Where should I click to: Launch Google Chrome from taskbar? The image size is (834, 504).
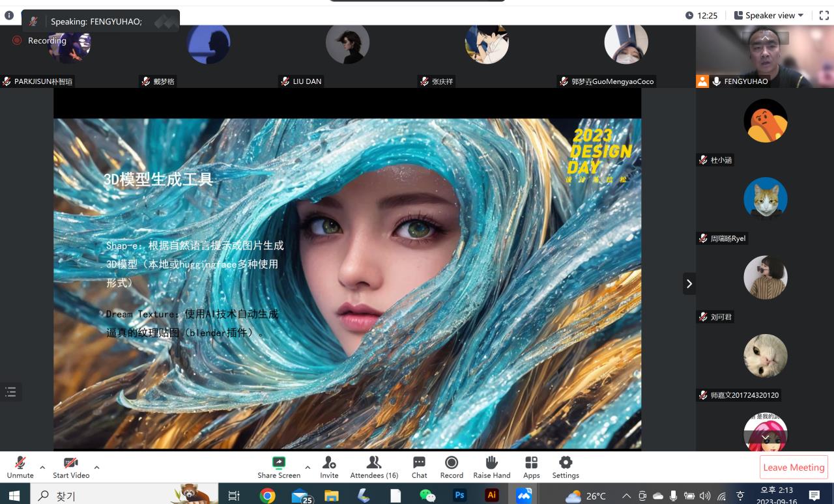(267, 496)
